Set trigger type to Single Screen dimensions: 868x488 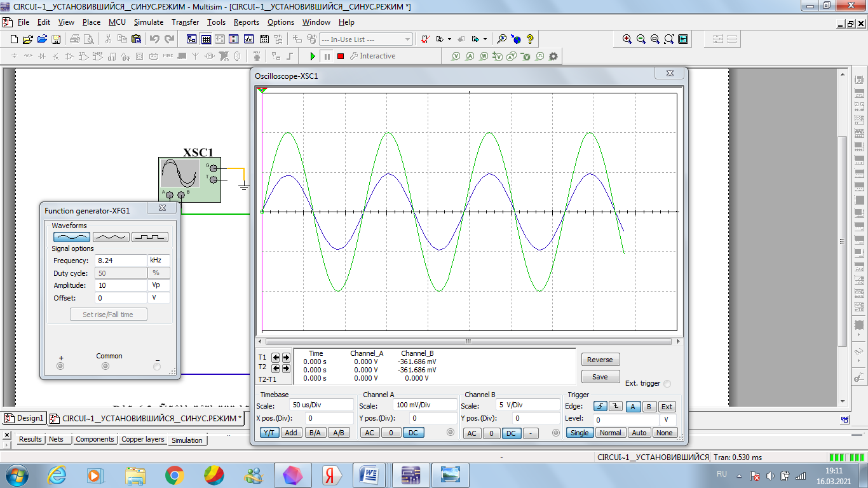point(580,433)
